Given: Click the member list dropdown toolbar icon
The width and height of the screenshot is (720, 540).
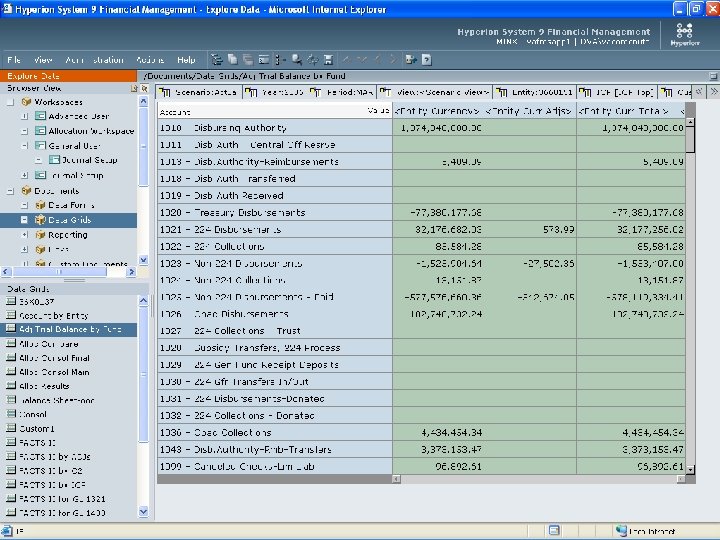Looking at the screenshot, I should click(x=280, y=60).
